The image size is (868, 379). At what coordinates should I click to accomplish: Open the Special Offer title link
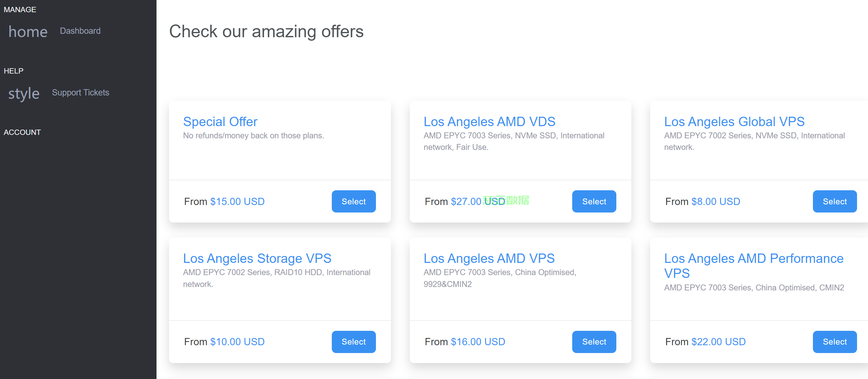pyautogui.click(x=220, y=122)
